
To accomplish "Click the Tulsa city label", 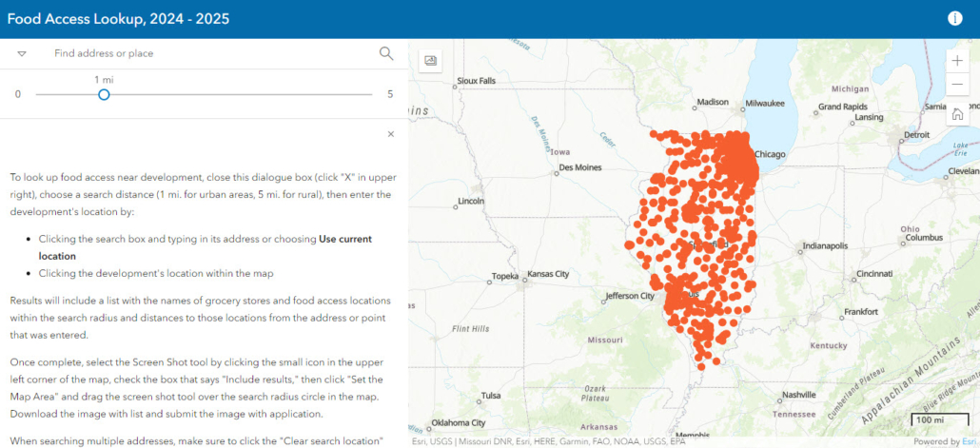I will (x=491, y=396).
